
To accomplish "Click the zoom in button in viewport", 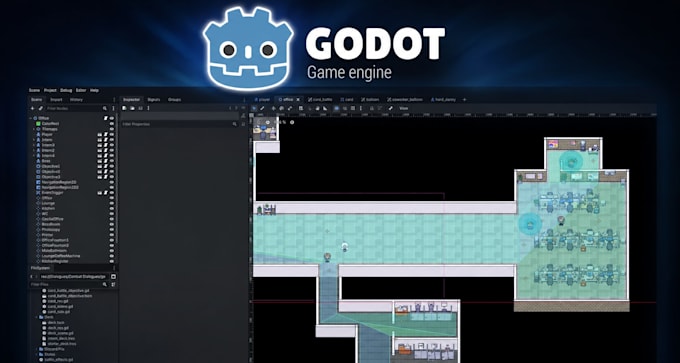I will [x=292, y=122].
